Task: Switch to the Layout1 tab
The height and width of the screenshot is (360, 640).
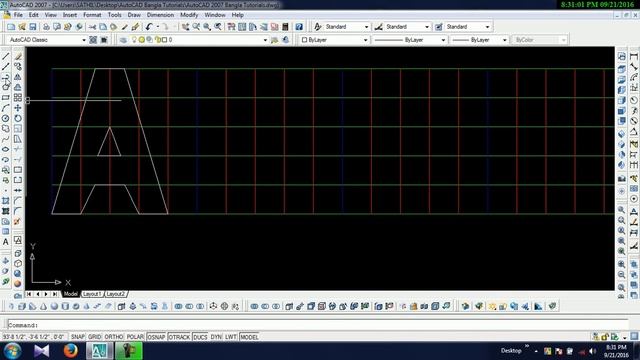Action: pos(91,294)
